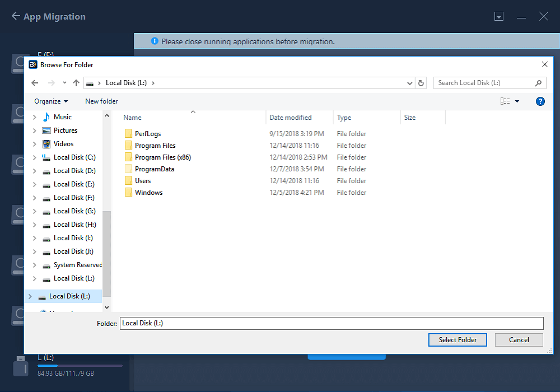Expand Local Disk (E:) node
Screen dimensions: 560x392
click(x=34, y=184)
